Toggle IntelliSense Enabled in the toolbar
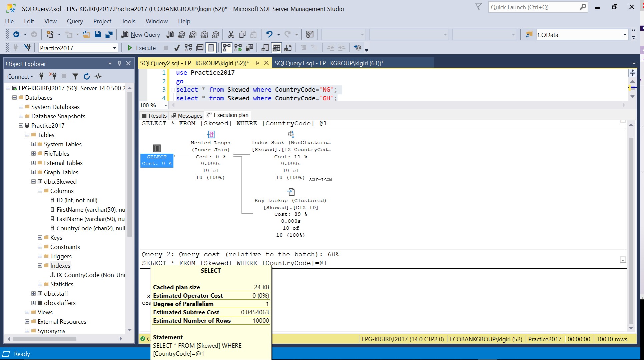 click(211, 48)
